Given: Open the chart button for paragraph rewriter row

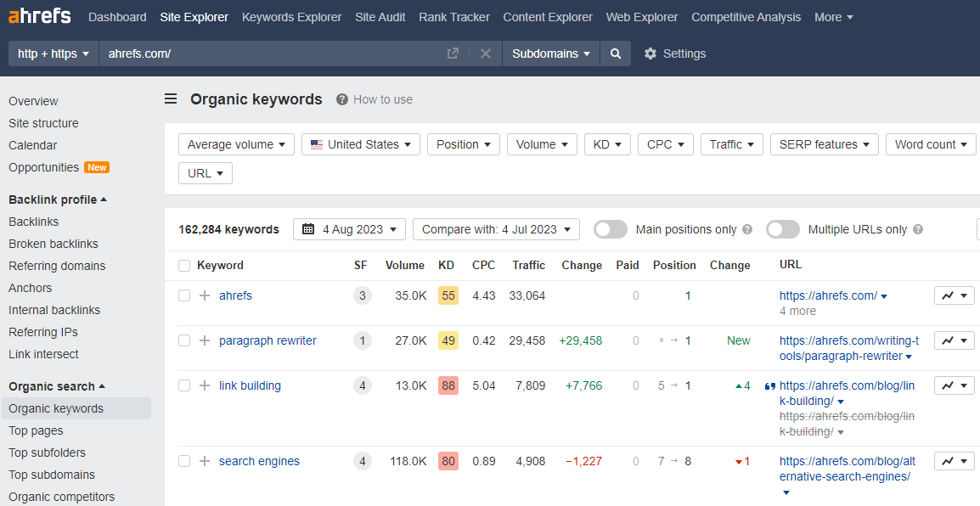Looking at the screenshot, I should pyautogui.click(x=955, y=340).
